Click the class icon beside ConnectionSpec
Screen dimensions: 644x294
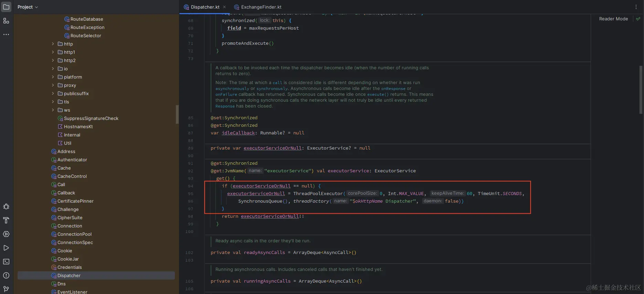pos(54,243)
